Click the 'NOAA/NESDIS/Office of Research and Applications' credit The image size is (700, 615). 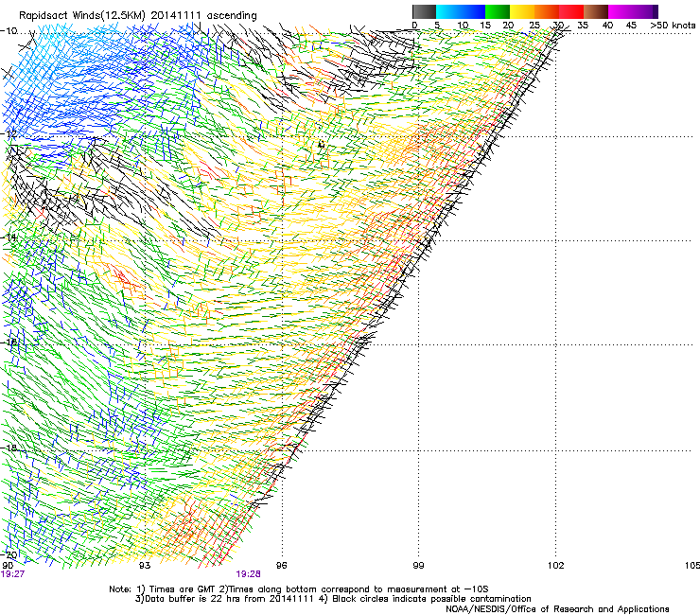(557, 608)
